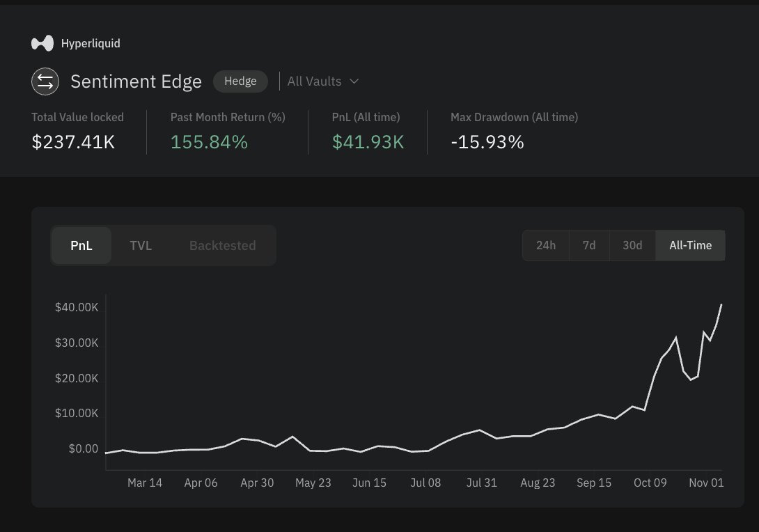Click the Hedge tag badge
Viewport: 759px width, 532px height.
tap(240, 81)
